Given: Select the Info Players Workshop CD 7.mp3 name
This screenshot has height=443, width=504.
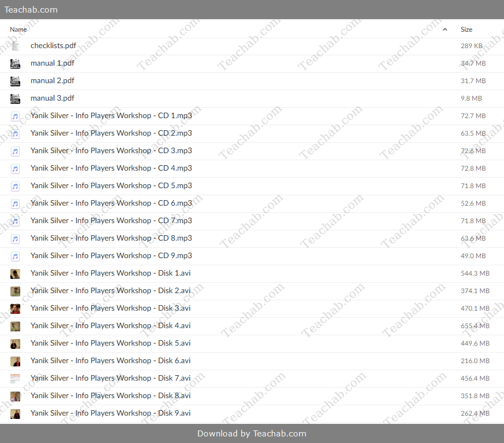Looking at the screenshot, I should [111, 220].
